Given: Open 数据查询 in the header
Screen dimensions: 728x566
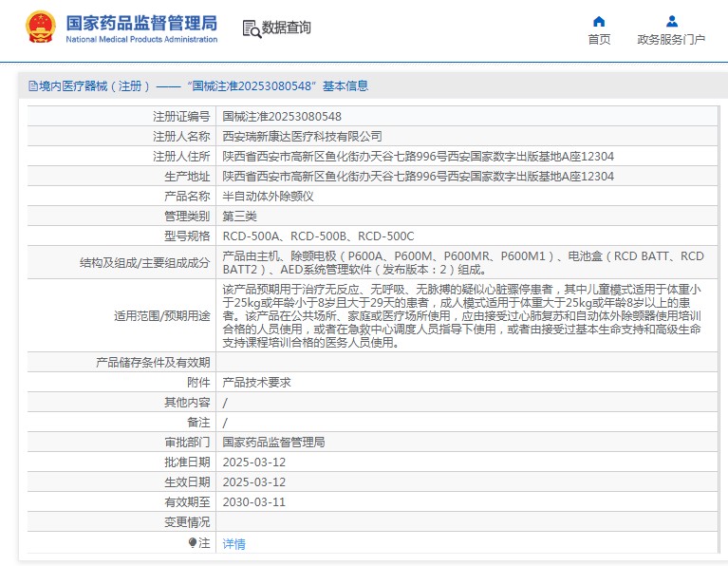Looking at the screenshot, I should [287, 28].
